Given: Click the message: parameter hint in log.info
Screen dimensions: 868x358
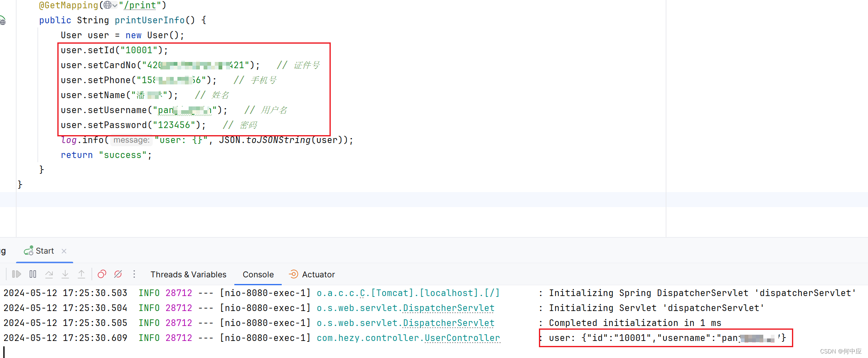Looking at the screenshot, I should pyautogui.click(x=131, y=140).
